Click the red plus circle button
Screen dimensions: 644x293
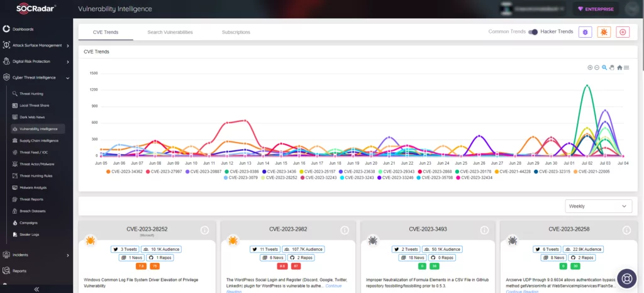623,32
